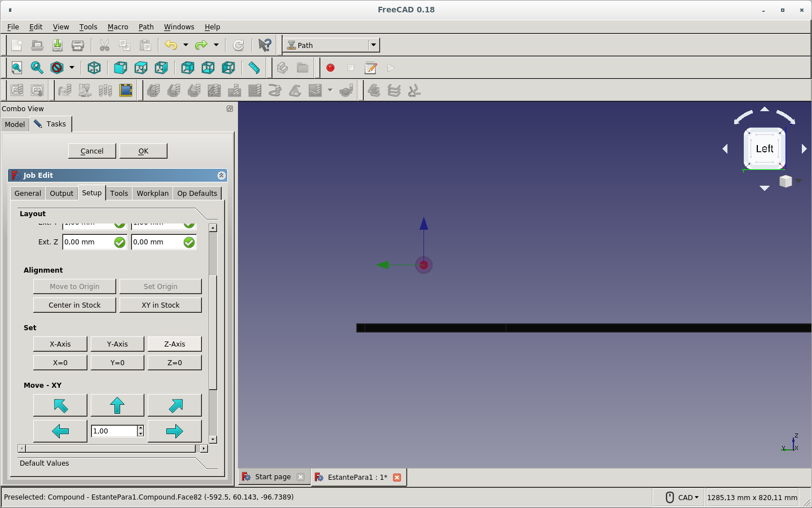This screenshot has width=812, height=508.
Task: Click the Undo arrow icon
Action: coord(171,45)
